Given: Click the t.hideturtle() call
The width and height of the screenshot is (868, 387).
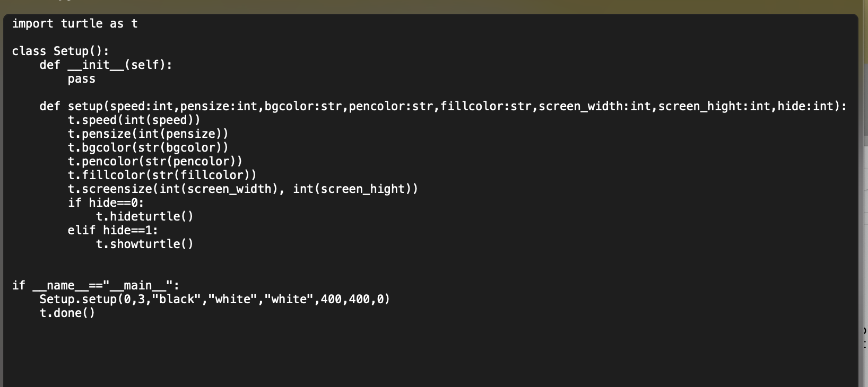Looking at the screenshot, I should pos(145,217).
